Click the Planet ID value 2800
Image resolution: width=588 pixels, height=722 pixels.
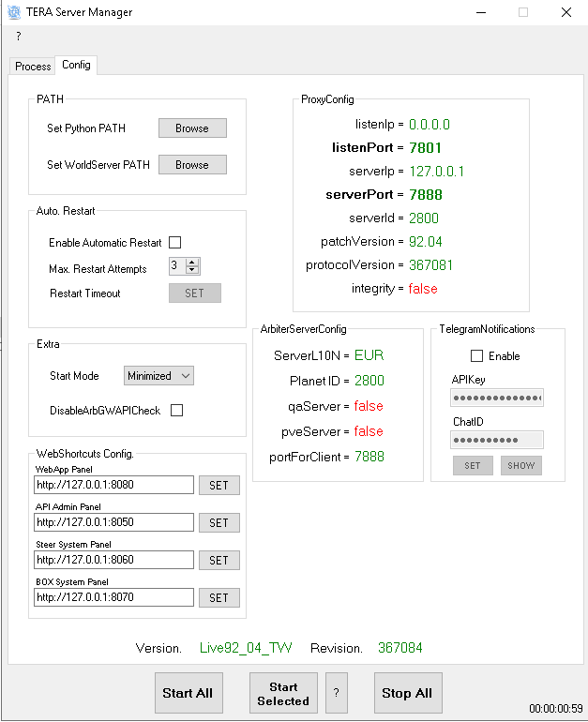tap(369, 381)
